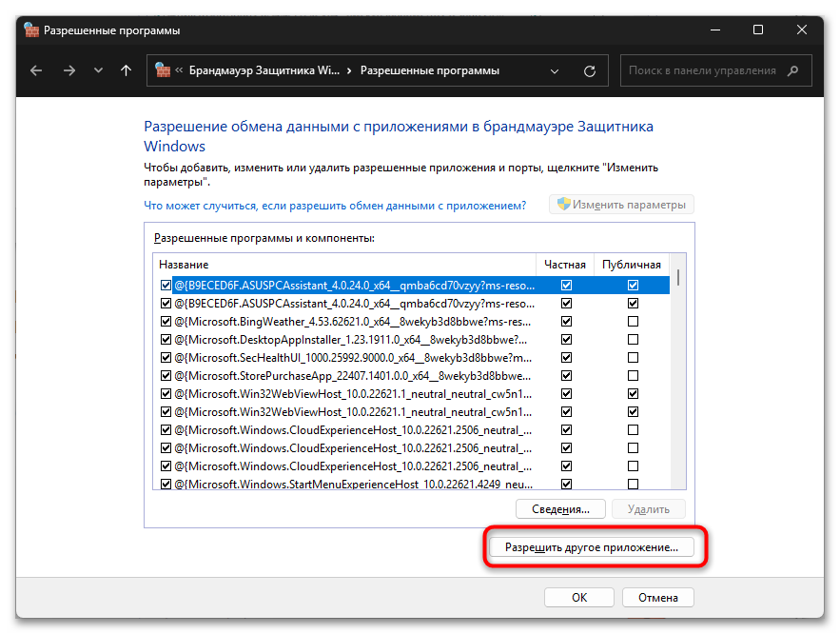The height and width of the screenshot is (634, 840).
Task: Disable Частная for DesktopAppInstaller
Action: [x=566, y=339]
